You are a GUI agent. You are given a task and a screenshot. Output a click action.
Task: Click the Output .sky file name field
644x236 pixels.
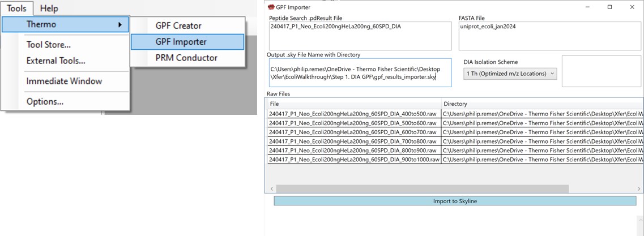pos(359,72)
